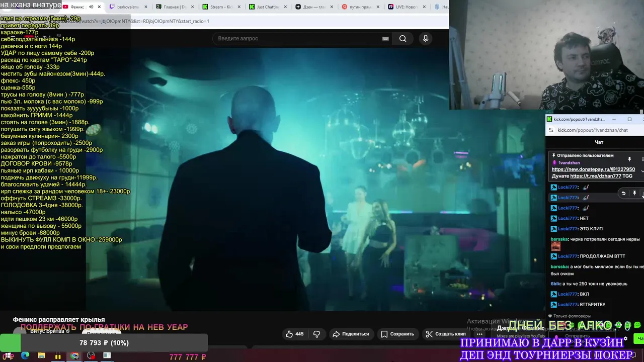
Task: Click 'Создать клип' scissors button
Action: pyautogui.click(x=446, y=334)
